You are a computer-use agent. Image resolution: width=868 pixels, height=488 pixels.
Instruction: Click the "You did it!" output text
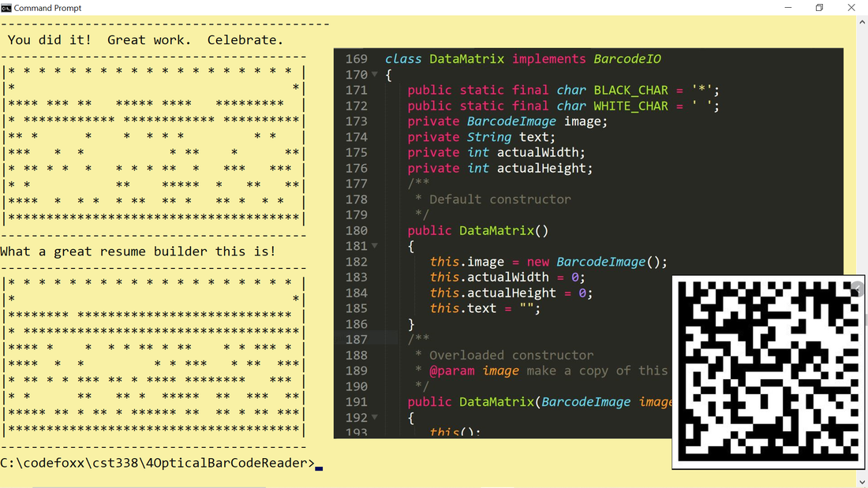point(50,39)
